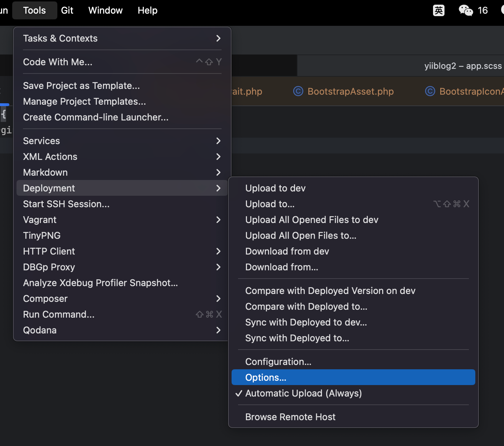Open deployment Configuration... dialog
504x446 pixels.
coord(278,362)
